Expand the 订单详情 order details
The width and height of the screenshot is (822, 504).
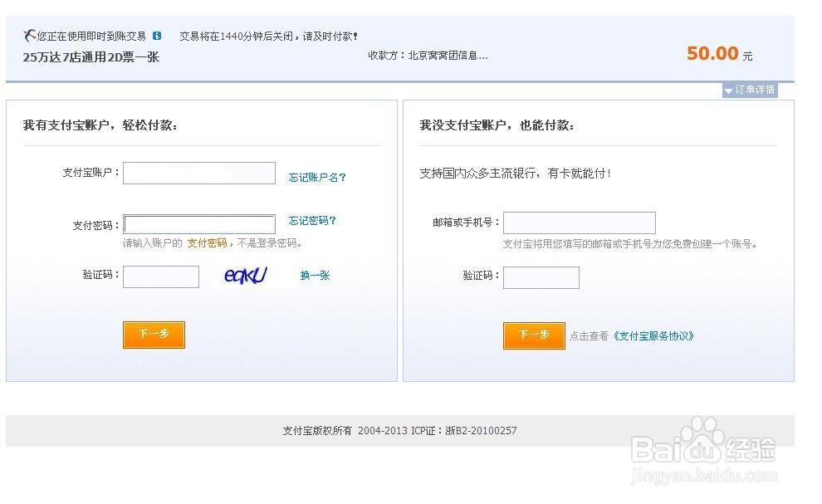coord(750,90)
